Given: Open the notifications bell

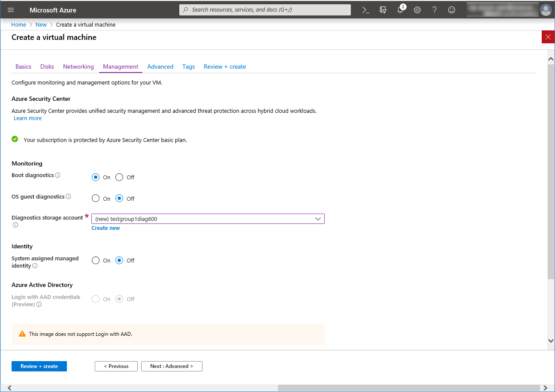Looking at the screenshot, I should pyautogui.click(x=400, y=10).
